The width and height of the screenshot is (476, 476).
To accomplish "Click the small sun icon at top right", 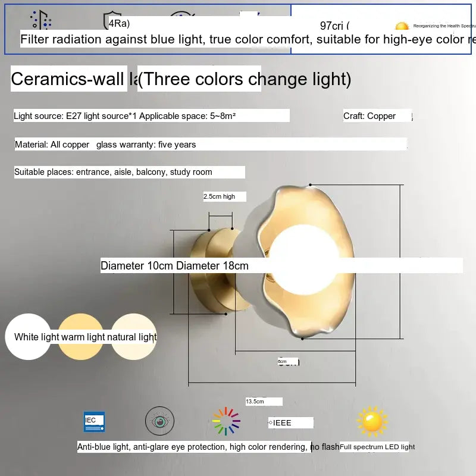I will (x=402, y=26).
